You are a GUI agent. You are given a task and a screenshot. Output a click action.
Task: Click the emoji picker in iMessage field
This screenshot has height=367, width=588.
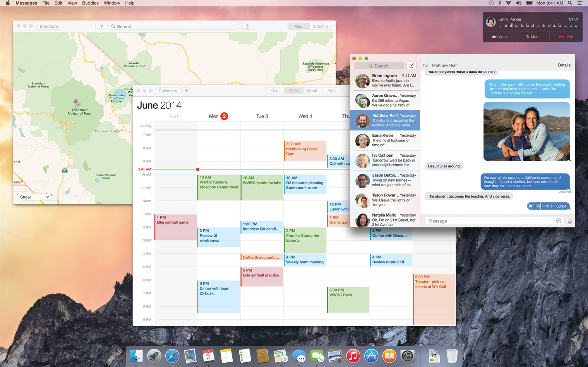coord(559,221)
